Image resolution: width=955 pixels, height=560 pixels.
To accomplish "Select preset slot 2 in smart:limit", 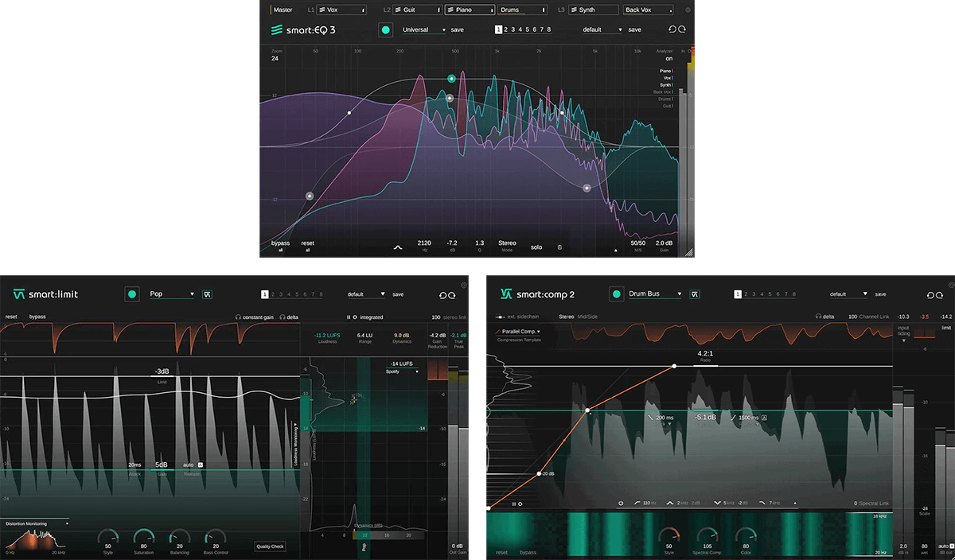I will [272, 294].
